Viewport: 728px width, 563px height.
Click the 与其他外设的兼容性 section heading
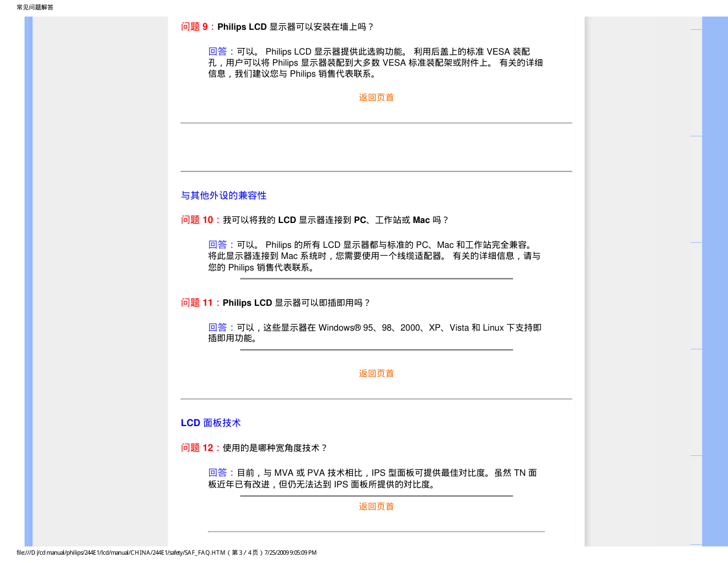tap(223, 195)
